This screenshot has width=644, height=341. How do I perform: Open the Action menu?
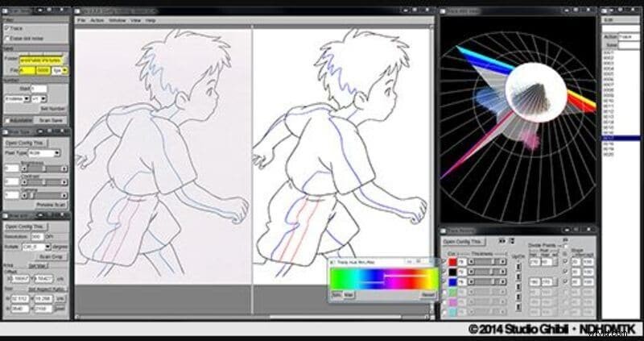click(x=97, y=20)
